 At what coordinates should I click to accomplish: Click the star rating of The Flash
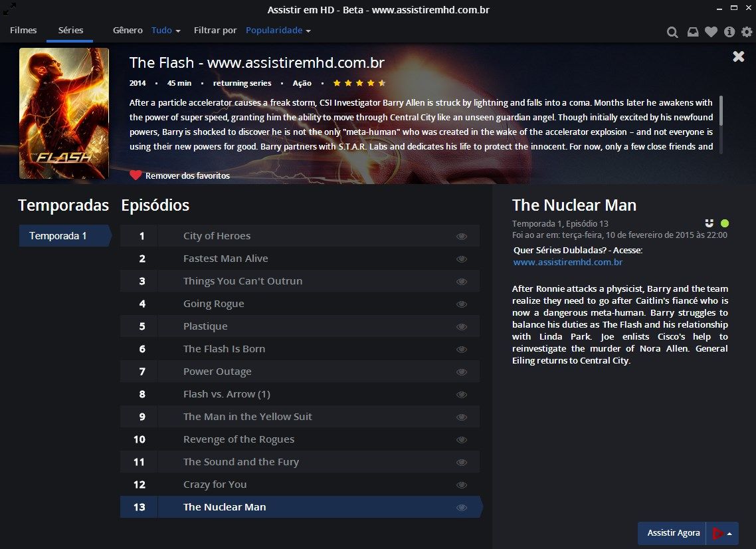(359, 83)
